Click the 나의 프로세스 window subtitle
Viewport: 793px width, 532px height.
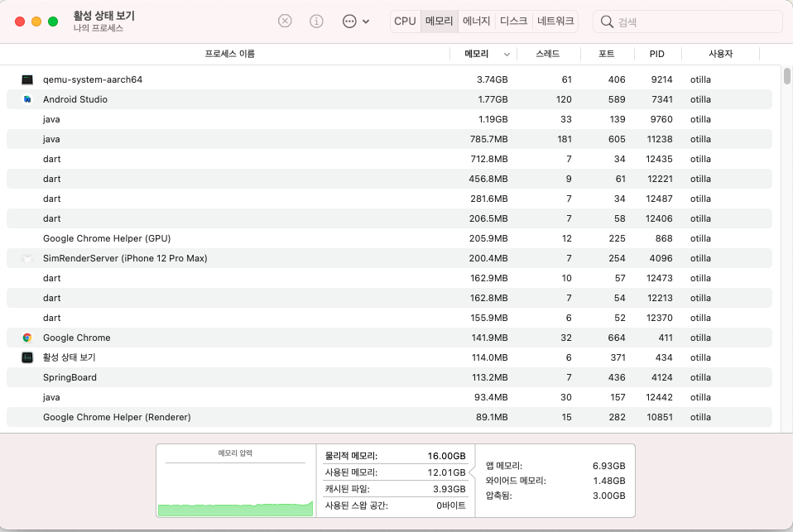coord(99,28)
